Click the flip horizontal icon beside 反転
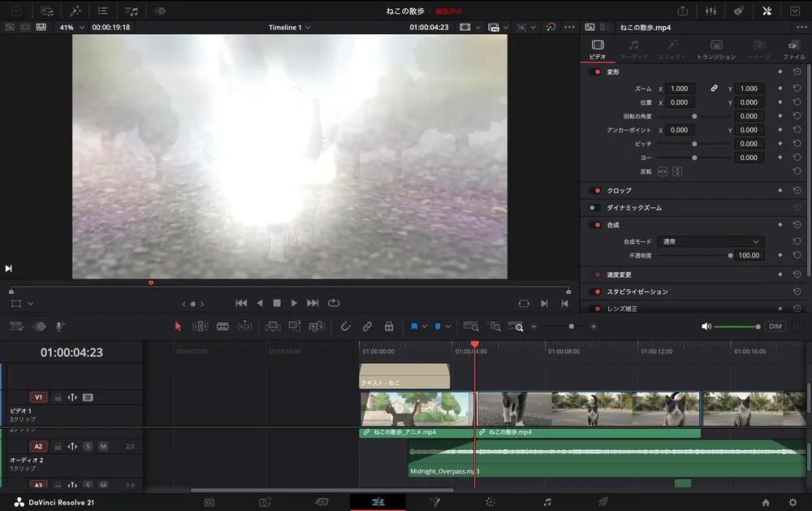Viewport: 812px width, 511px height. click(x=663, y=171)
